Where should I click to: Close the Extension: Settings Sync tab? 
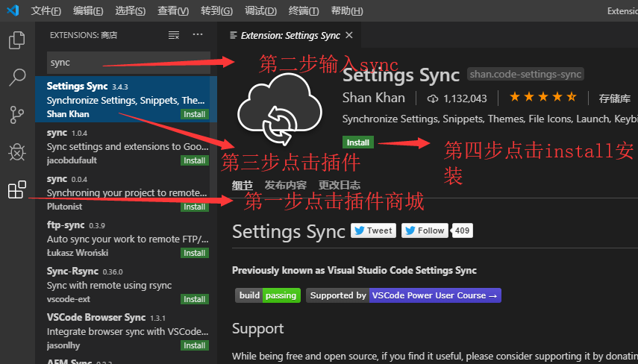pyautogui.click(x=349, y=35)
